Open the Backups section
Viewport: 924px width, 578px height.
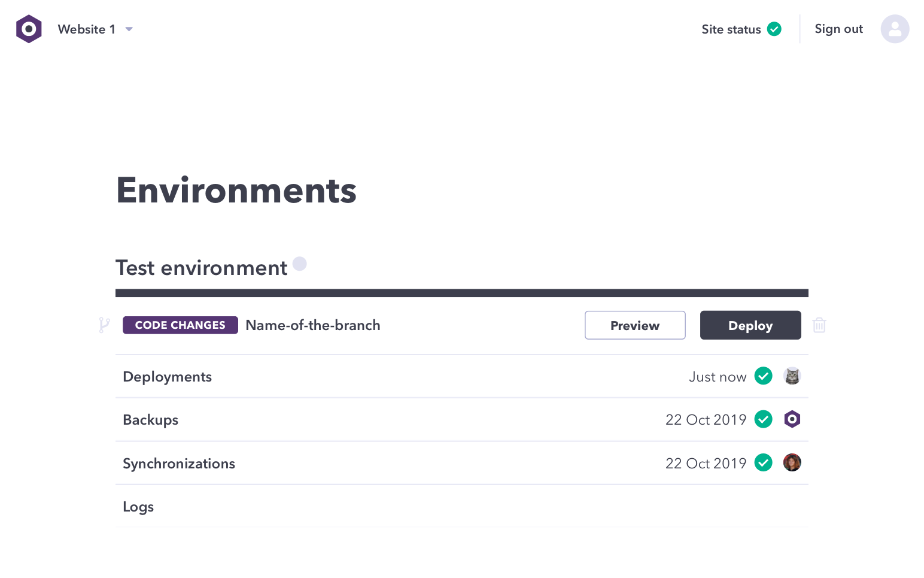pyautogui.click(x=150, y=419)
